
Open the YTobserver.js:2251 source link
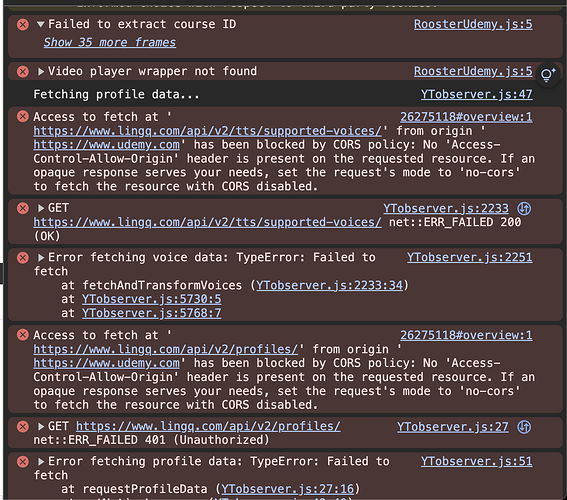click(x=469, y=257)
